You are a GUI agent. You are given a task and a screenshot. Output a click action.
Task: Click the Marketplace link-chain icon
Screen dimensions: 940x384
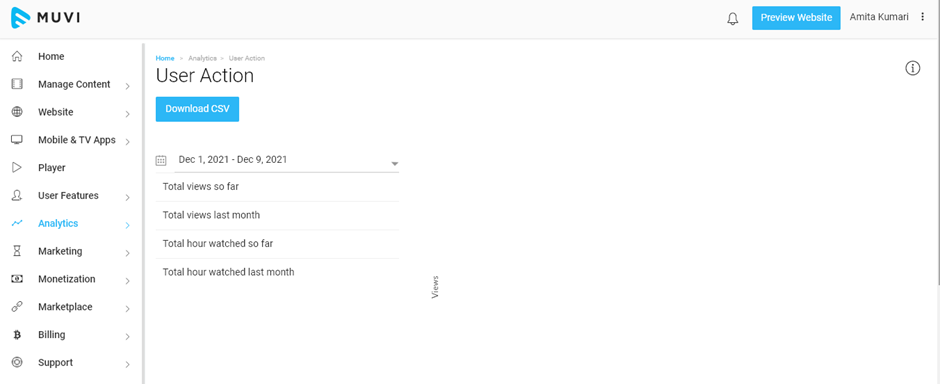point(17,307)
